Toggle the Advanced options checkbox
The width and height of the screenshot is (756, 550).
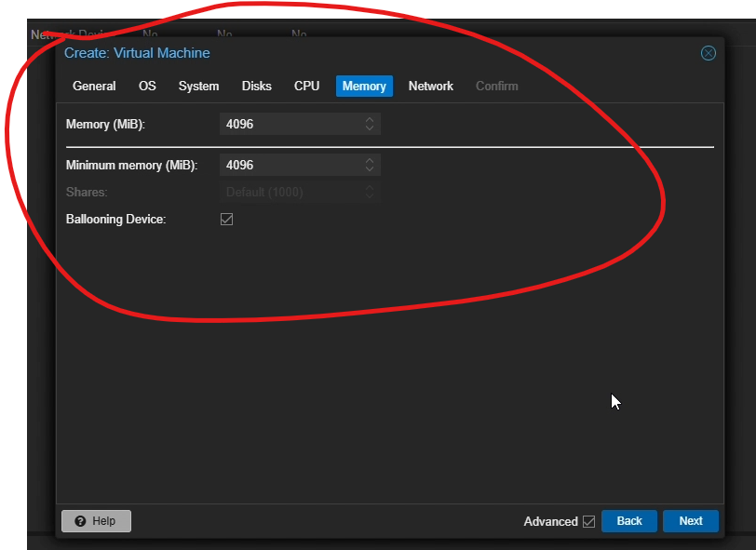pyautogui.click(x=588, y=521)
